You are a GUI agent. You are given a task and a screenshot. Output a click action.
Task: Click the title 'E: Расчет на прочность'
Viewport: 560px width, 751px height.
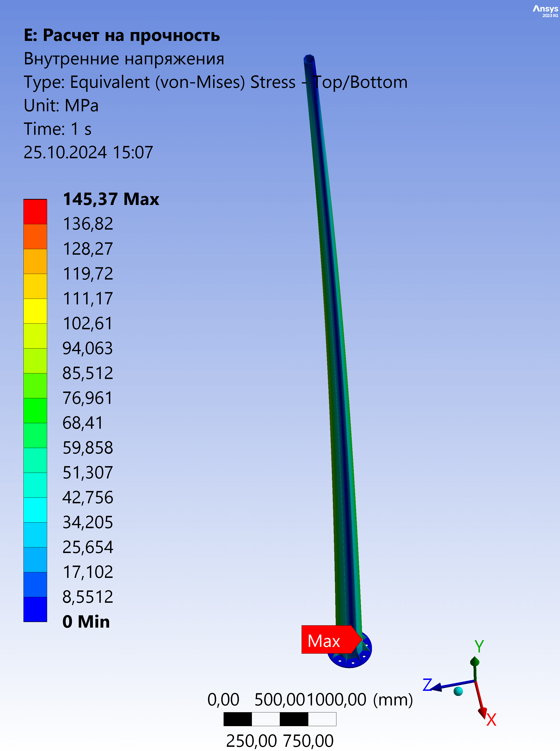(x=122, y=35)
